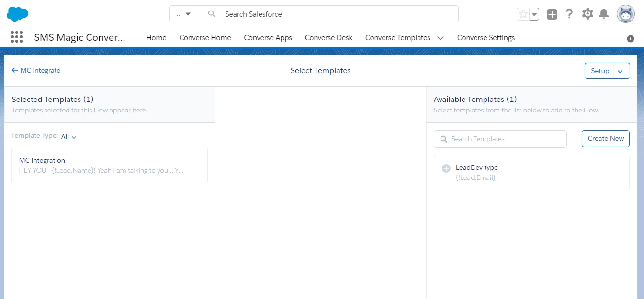The image size is (644, 299).
Task: Open search scope dropdown beside search bar
Action: tap(183, 14)
